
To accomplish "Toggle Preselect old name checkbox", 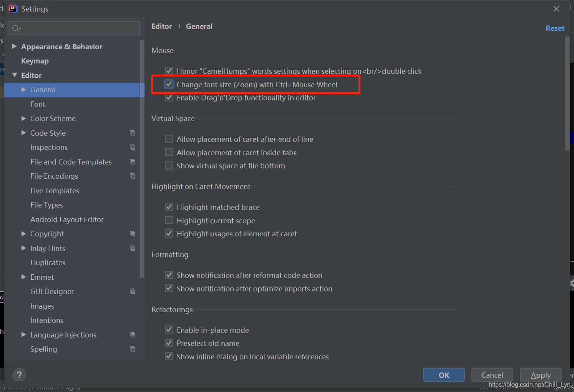I will click(169, 343).
